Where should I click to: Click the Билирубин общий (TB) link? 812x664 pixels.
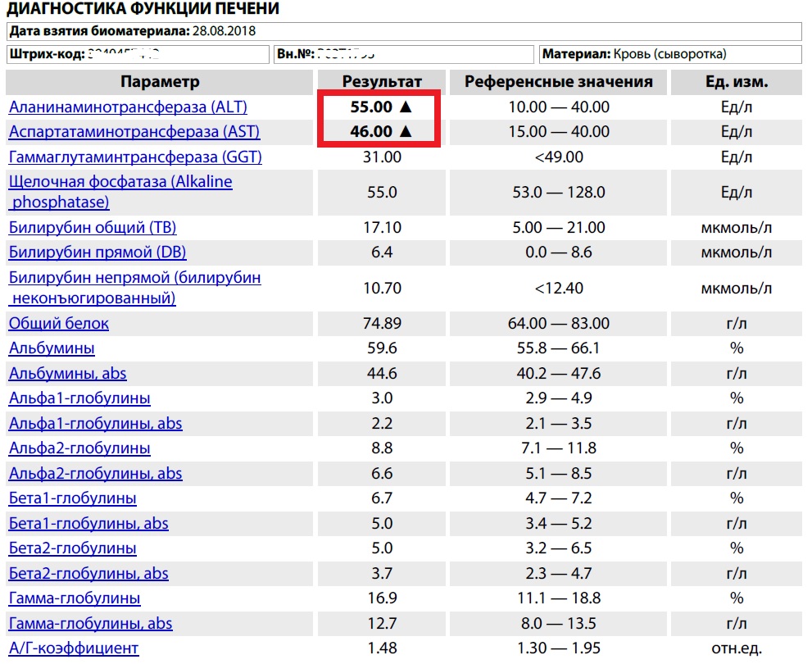pos(93,227)
